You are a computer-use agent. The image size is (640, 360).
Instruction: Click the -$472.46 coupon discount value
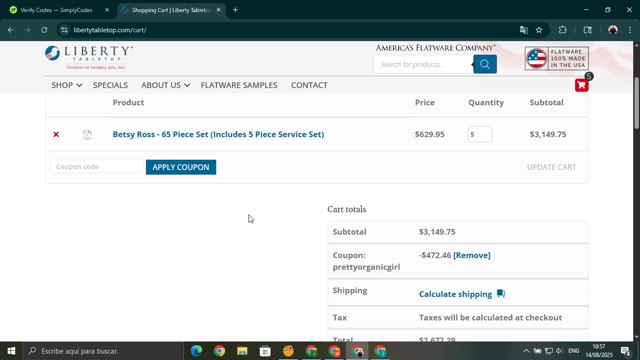(435, 255)
